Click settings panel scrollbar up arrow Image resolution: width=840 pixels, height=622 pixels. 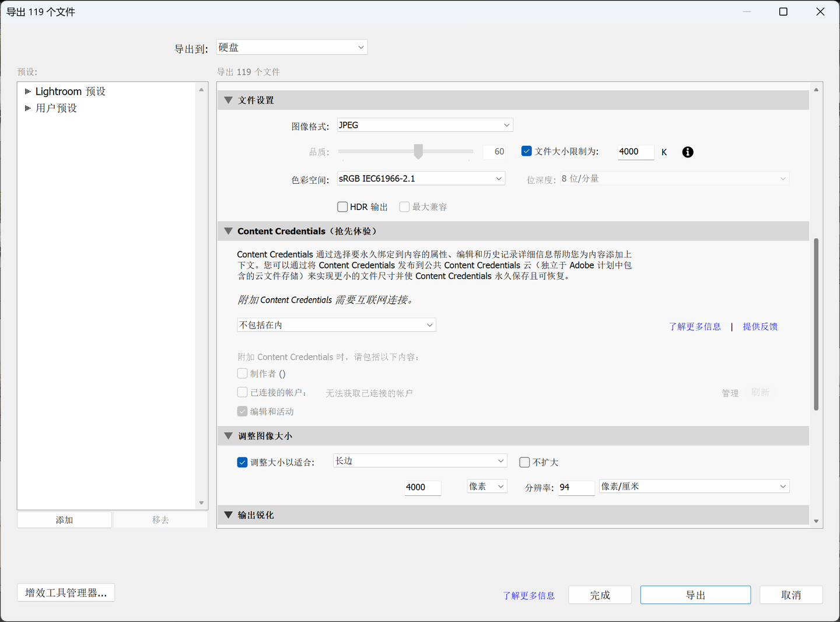(x=816, y=89)
